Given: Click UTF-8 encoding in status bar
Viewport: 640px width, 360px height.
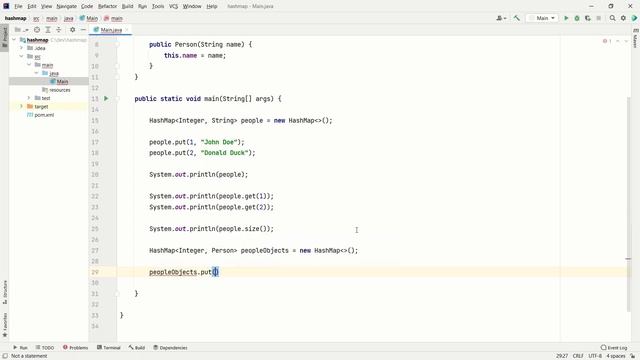Looking at the screenshot, I should [x=595, y=356].
